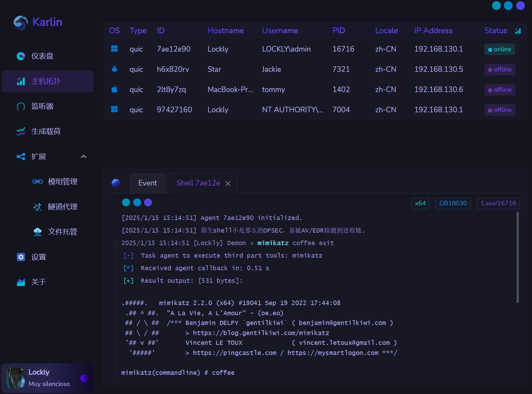This screenshot has width=532, height=394.
Task: Open the 仪表盘 dashboard menu item
Action: click(x=48, y=56)
